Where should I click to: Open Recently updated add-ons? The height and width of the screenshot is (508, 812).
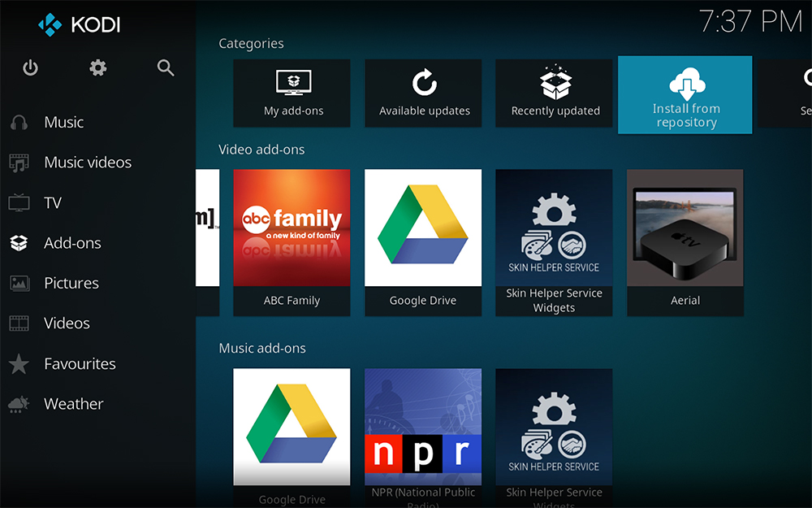(554, 93)
